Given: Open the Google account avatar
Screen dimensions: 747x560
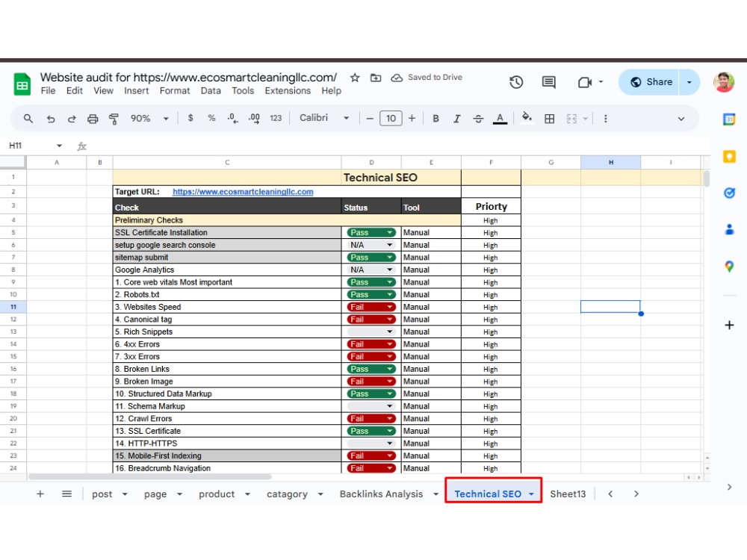Looking at the screenshot, I should [x=724, y=82].
